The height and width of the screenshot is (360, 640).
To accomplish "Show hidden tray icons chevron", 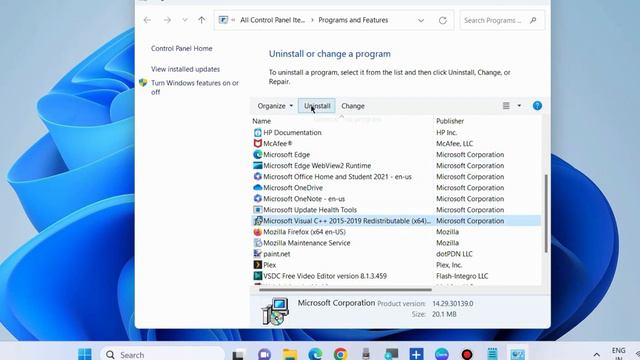I will click(596, 355).
